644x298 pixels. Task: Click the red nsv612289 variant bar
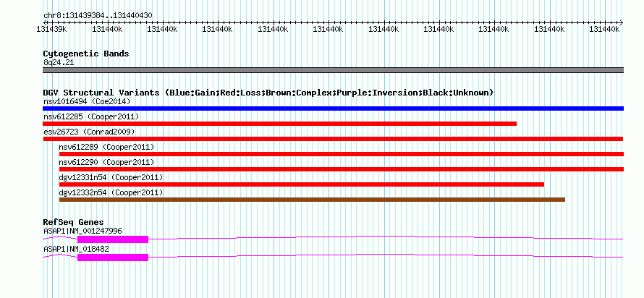342,154
